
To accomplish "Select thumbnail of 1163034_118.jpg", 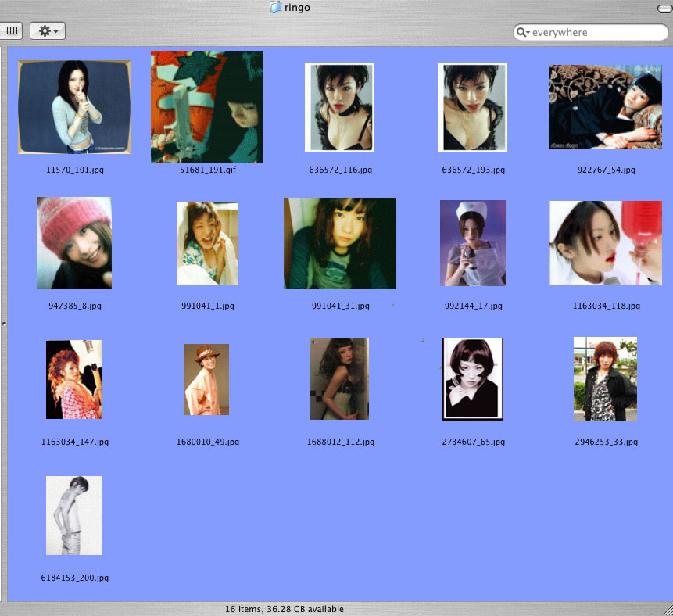I will tap(606, 243).
